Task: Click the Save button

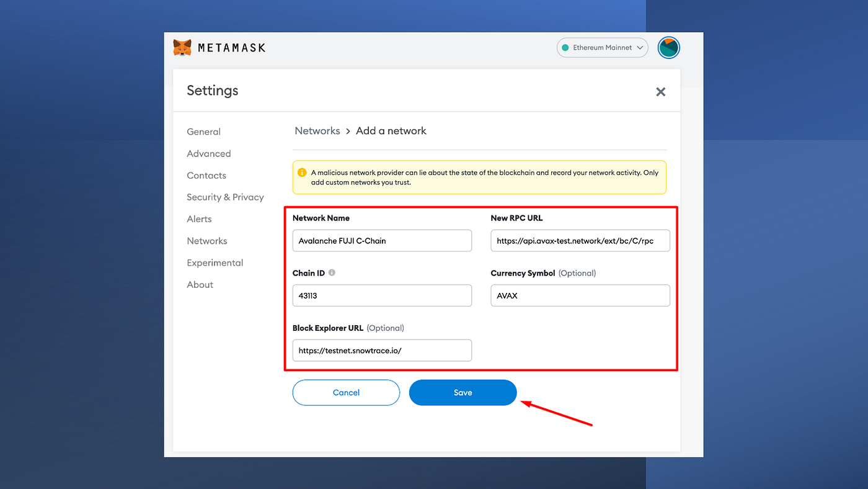Action: (463, 392)
